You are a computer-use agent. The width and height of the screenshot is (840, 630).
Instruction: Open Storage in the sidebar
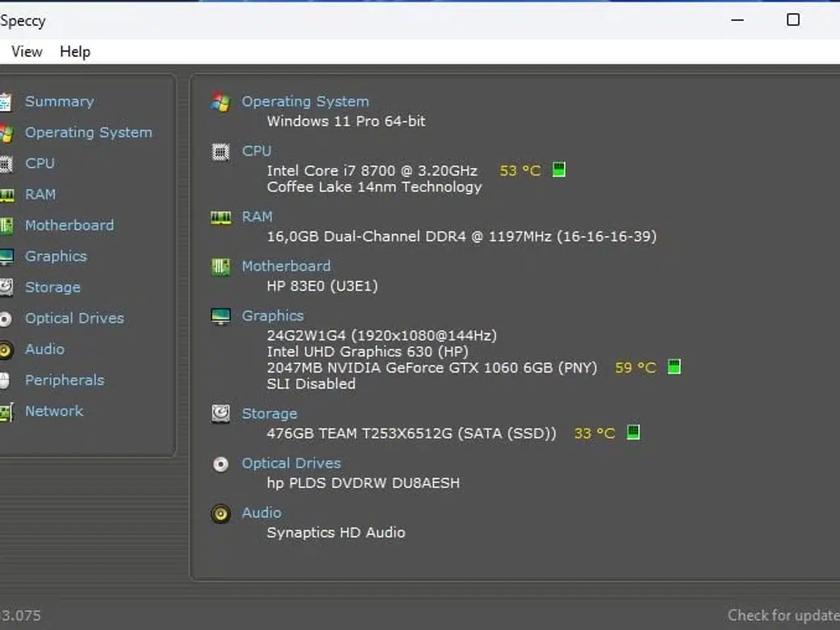click(52, 287)
